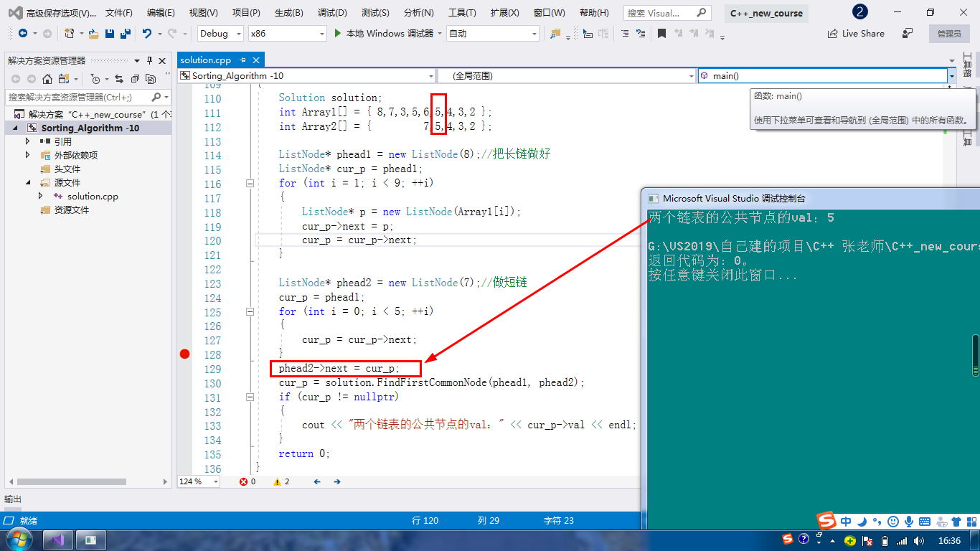Open the 帮助(H) menu
The width and height of the screenshot is (980, 551).
coord(594,13)
